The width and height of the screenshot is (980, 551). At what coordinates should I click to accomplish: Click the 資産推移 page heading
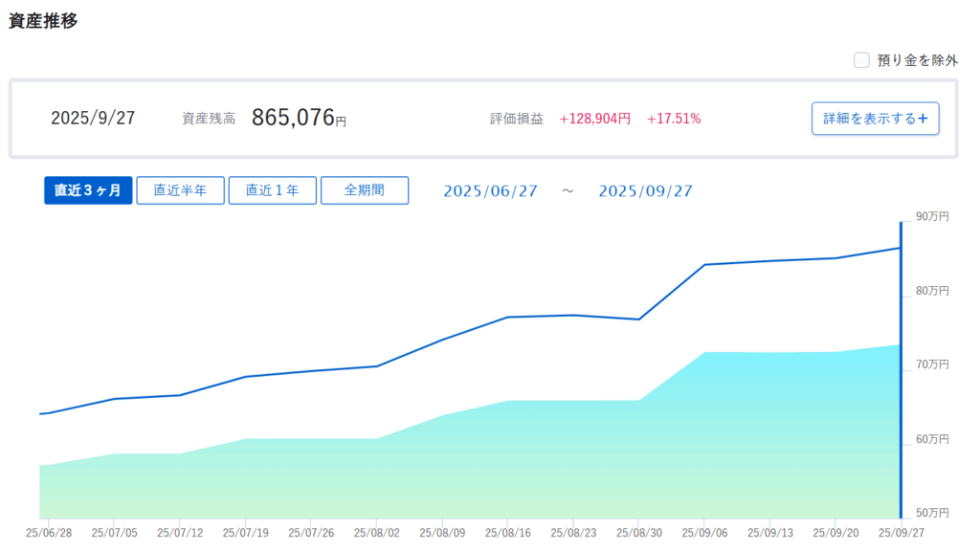pyautogui.click(x=43, y=21)
